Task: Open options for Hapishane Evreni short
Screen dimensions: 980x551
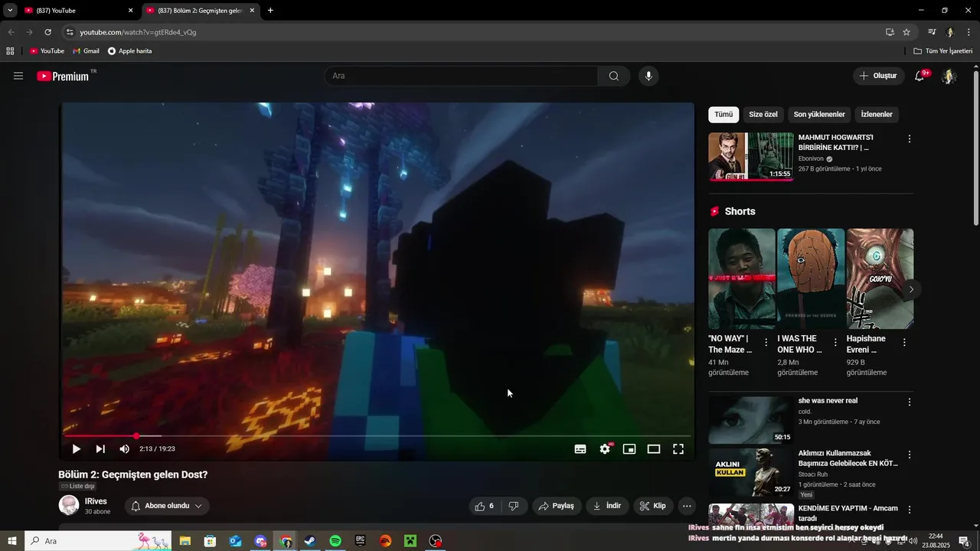Action: tap(904, 343)
